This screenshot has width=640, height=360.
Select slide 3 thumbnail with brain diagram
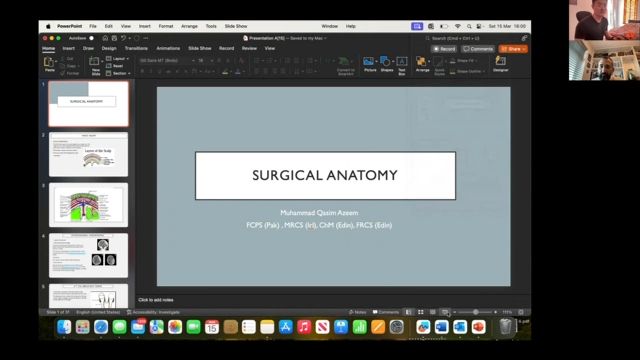tap(89, 205)
